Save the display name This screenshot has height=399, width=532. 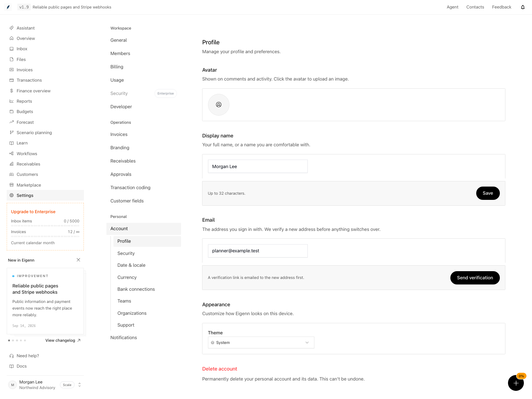point(488,193)
